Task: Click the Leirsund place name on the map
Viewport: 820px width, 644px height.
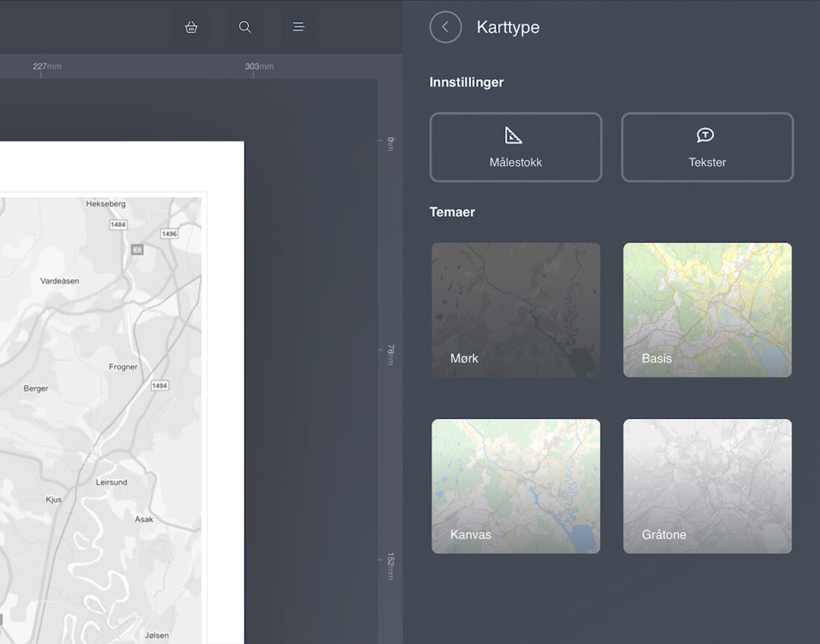Action: pyautogui.click(x=111, y=482)
